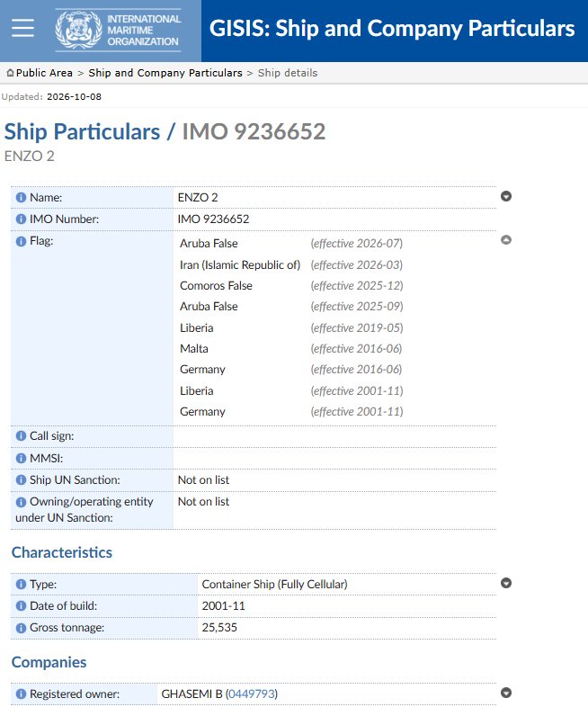The image size is (588, 716).
Task: Click info icon next to Flag
Action: (x=21, y=241)
